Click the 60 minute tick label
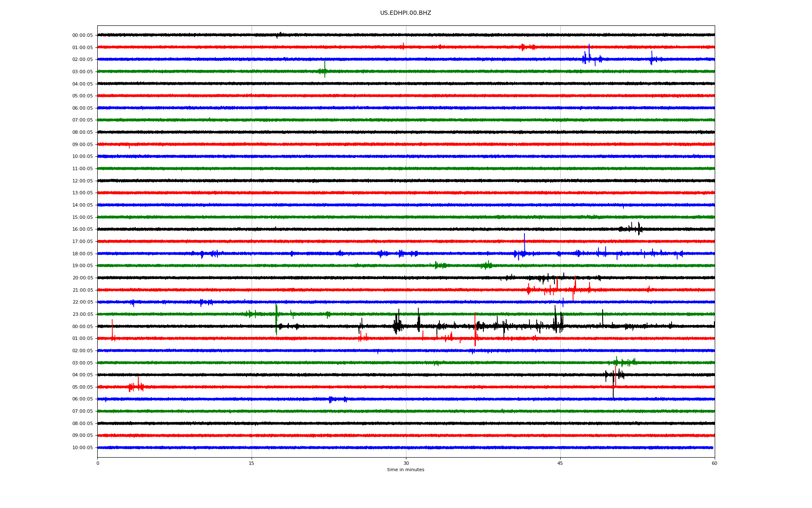Screen dimensions: 812x508 click(714, 463)
